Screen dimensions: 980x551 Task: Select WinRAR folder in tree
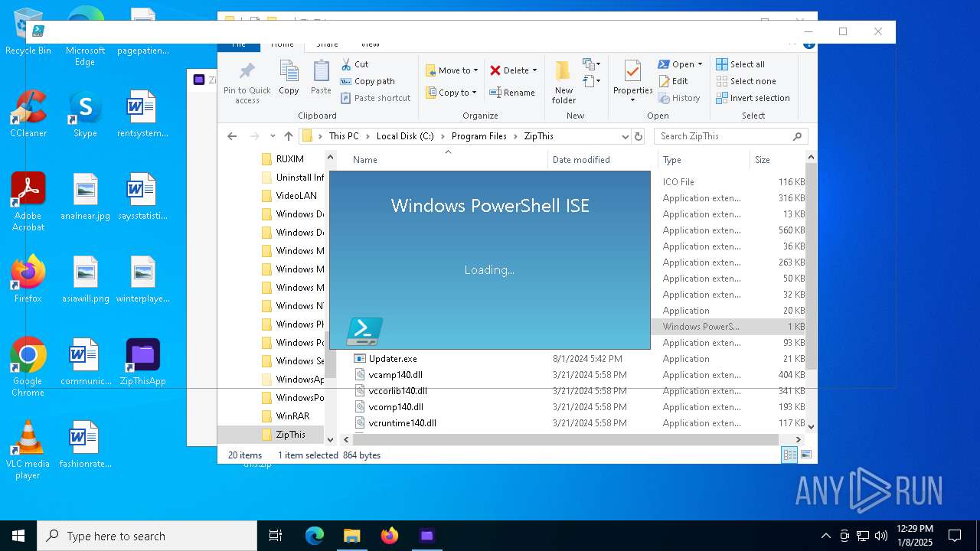pos(292,416)
